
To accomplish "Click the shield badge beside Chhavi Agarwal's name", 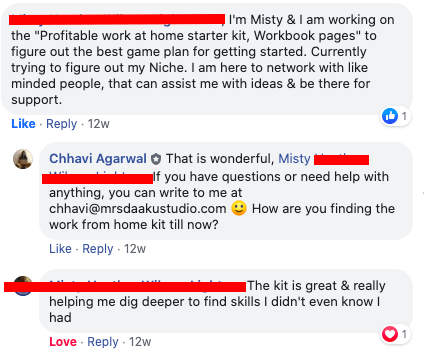I will point(156,159).
